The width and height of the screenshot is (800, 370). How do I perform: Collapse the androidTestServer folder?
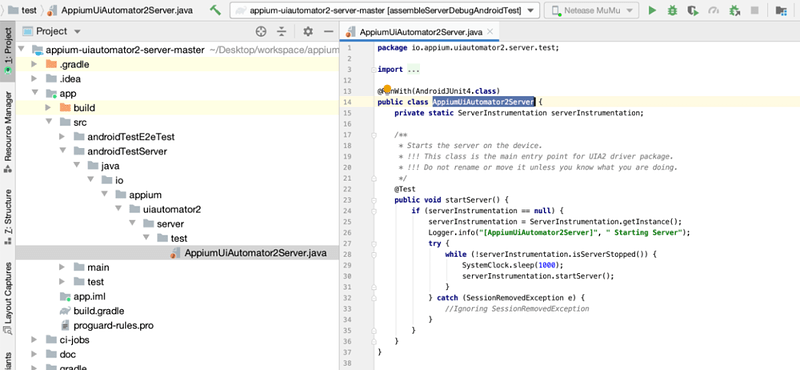pos(62,151)
